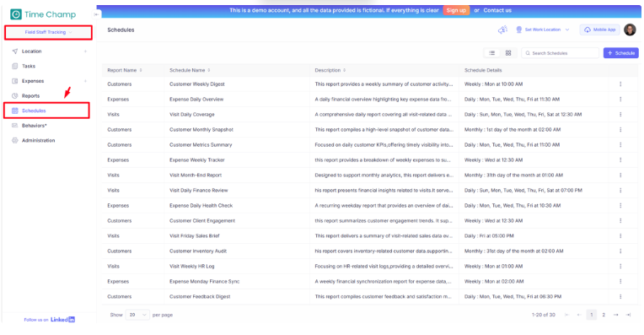Click the Search Schedules input field
The image size is (644, 335).
pos(560,53)
